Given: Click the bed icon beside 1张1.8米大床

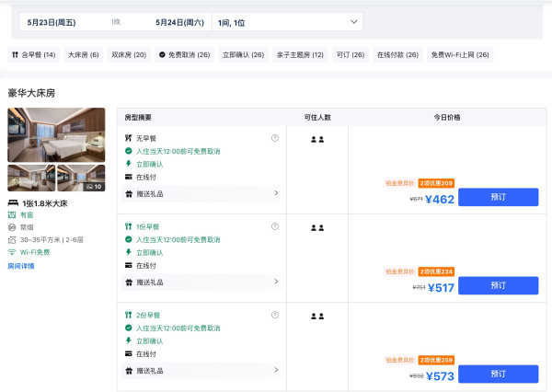Looking at the screenshot, I should [13, 202].
